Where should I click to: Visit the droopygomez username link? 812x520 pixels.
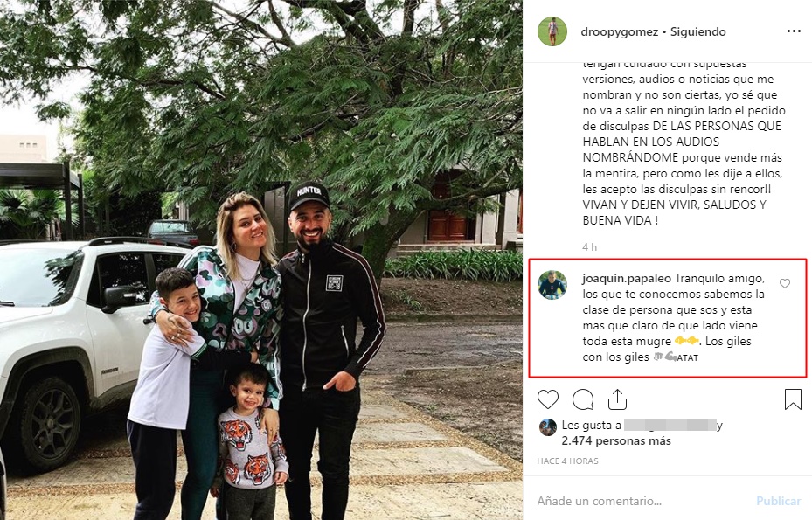pos(620,32)
